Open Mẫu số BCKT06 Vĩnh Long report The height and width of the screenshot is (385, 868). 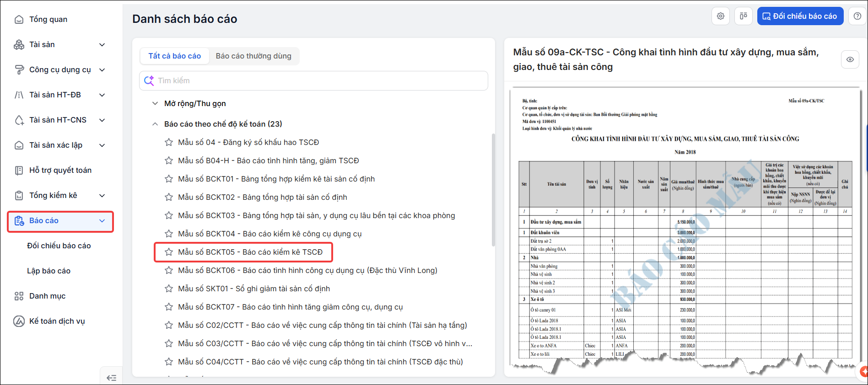(x=307, y=270)
